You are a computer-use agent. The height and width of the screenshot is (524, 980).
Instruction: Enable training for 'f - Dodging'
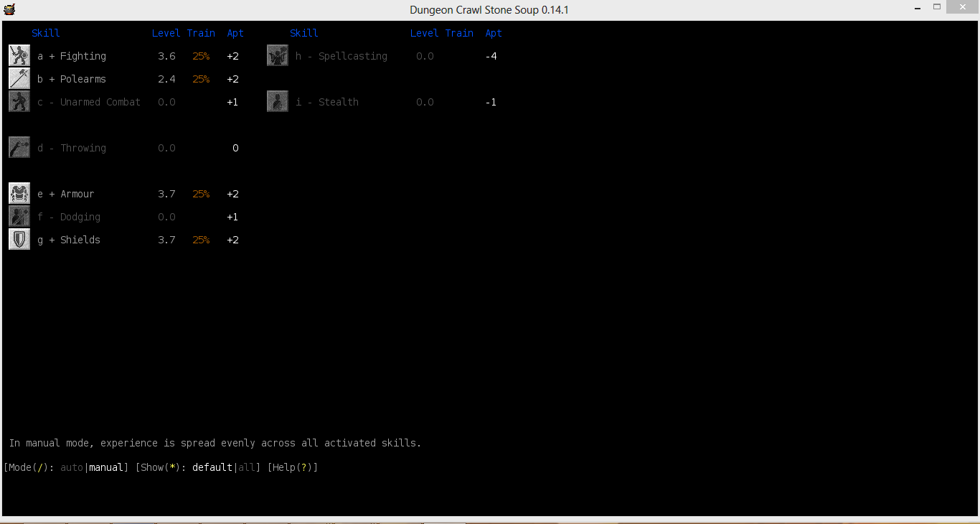tap(69, 217)
